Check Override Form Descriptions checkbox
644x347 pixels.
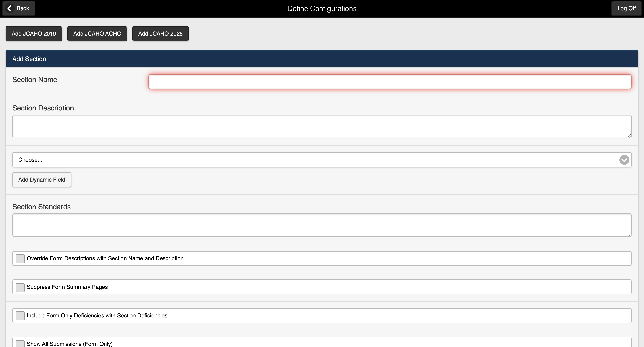coord(20,259)
